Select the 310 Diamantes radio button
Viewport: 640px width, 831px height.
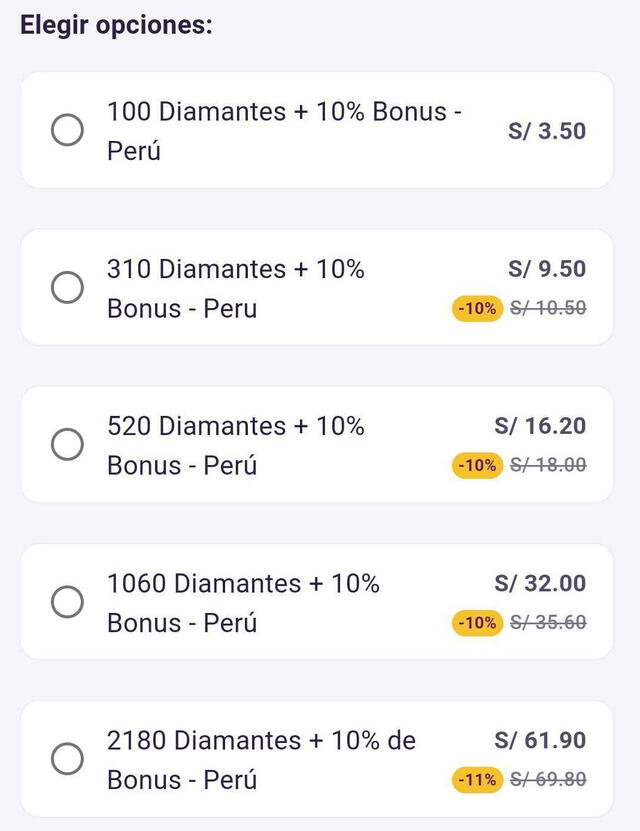coord(67,287)
